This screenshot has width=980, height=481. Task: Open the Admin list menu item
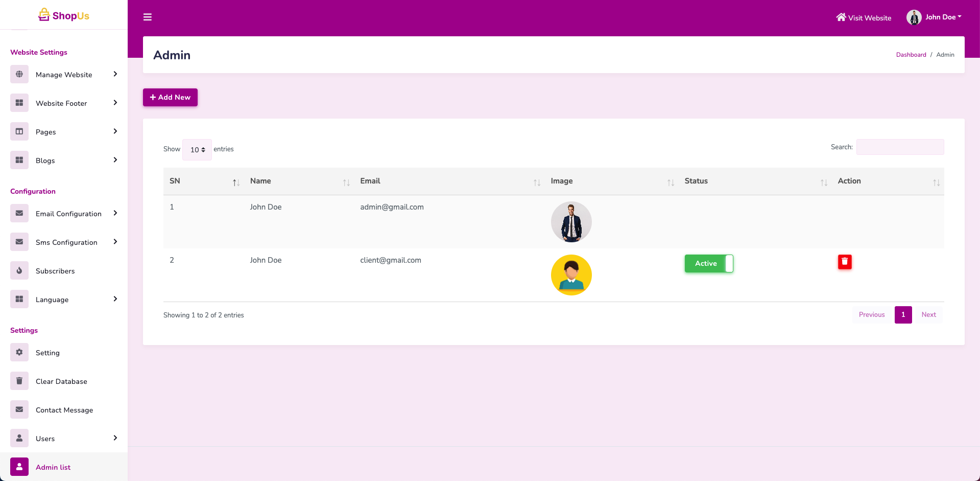tap(53, 467)
